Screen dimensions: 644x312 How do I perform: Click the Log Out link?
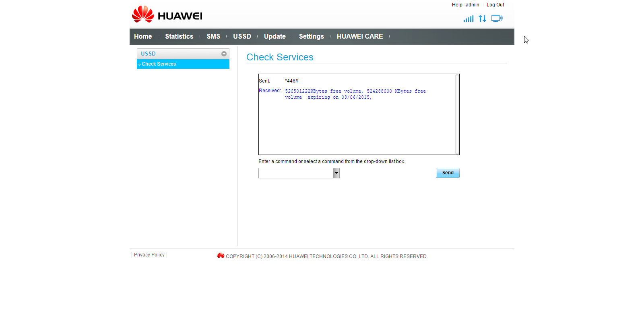coord(495,5)
